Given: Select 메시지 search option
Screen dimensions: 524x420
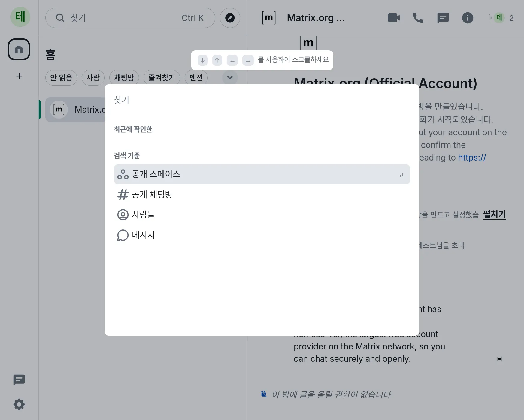Looking at the screenshot, I should (262, 235).
